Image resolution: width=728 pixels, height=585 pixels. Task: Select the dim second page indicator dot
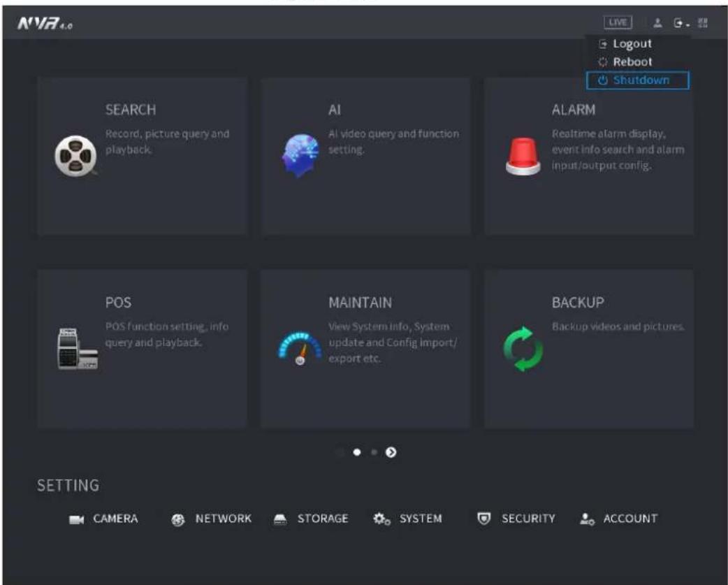[x=374, y=452]
